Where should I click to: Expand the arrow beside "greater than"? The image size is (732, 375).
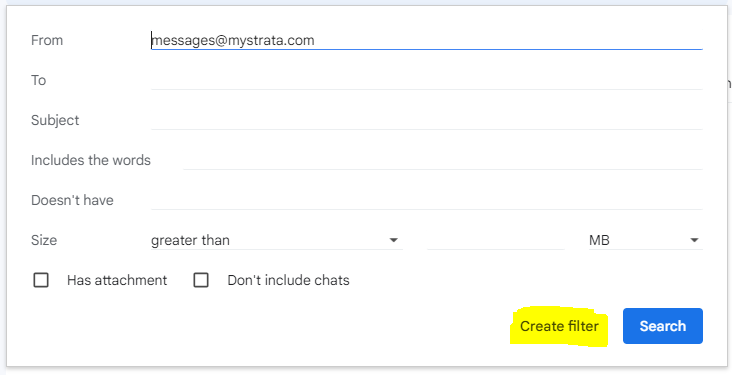point(394,240)
